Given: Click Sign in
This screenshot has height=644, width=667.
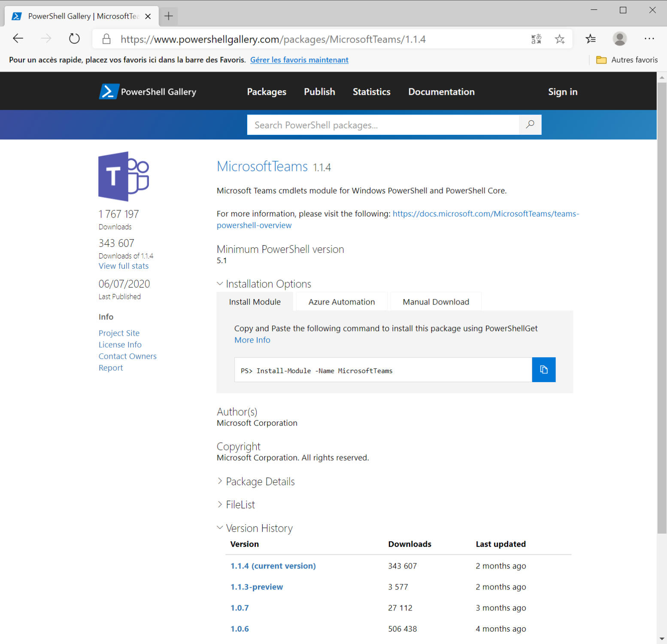Looking at the screenshot, I should click(563, 92).
